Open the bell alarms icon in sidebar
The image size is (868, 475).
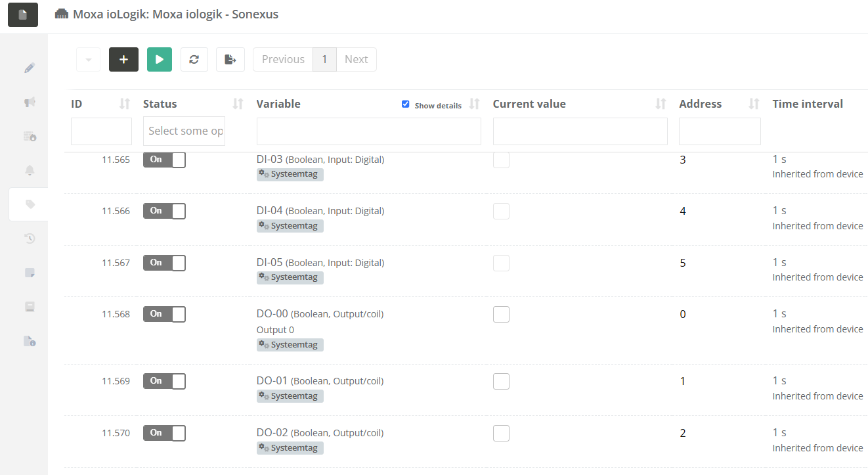pyautogui.click(x=30, y=170)
